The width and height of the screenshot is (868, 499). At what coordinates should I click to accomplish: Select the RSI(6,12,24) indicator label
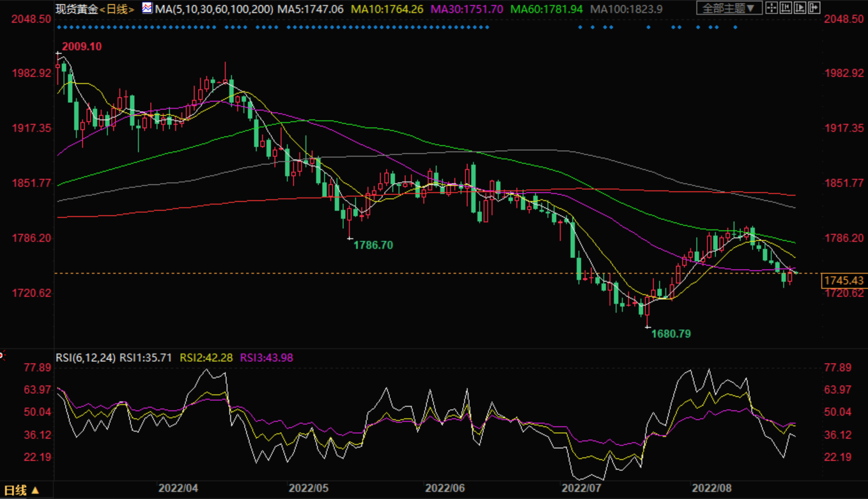[86, 358]
